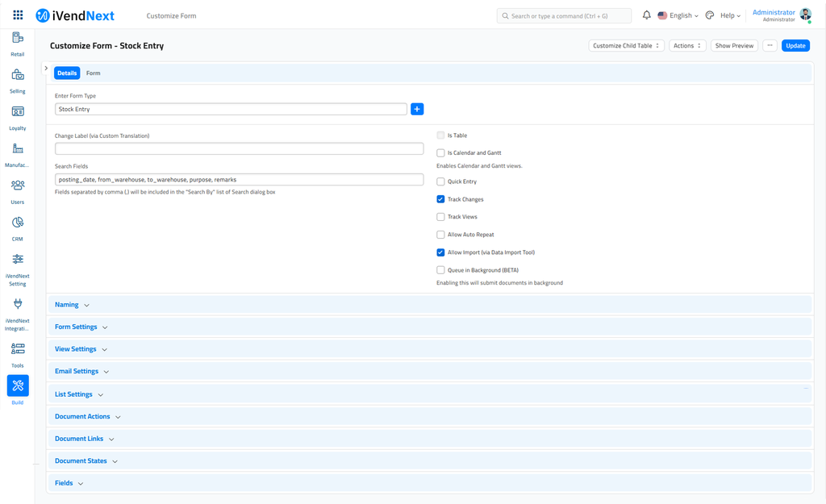Click the Show Preview button

tap(734, 45)
